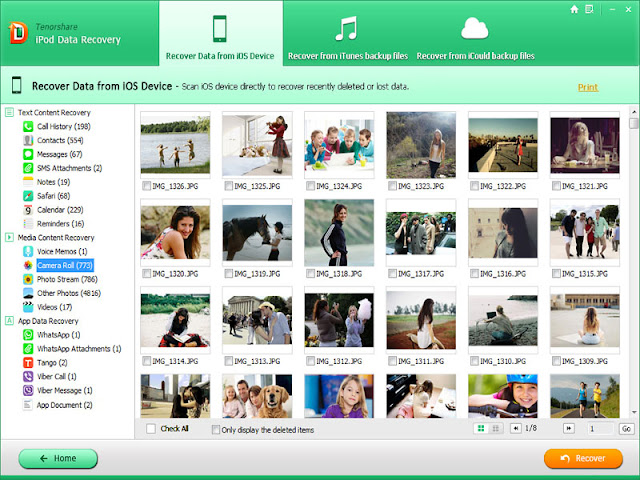The image size is (640, 480).
Task: Click the scrollbar down arrow
Action: click(x=634, y=412)
